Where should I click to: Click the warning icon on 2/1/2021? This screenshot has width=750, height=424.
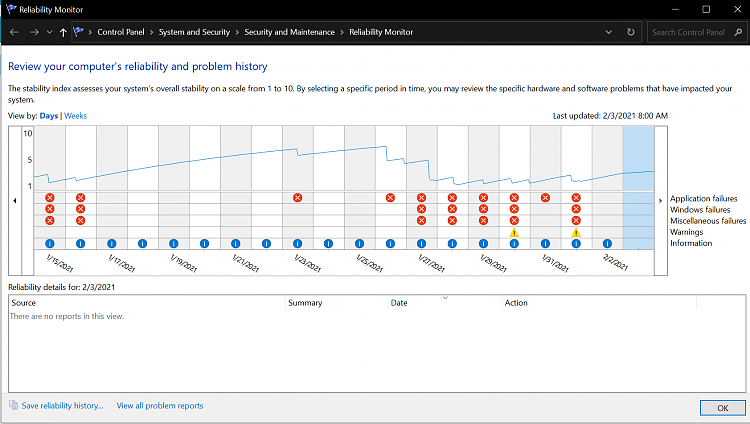pos(576,232)
